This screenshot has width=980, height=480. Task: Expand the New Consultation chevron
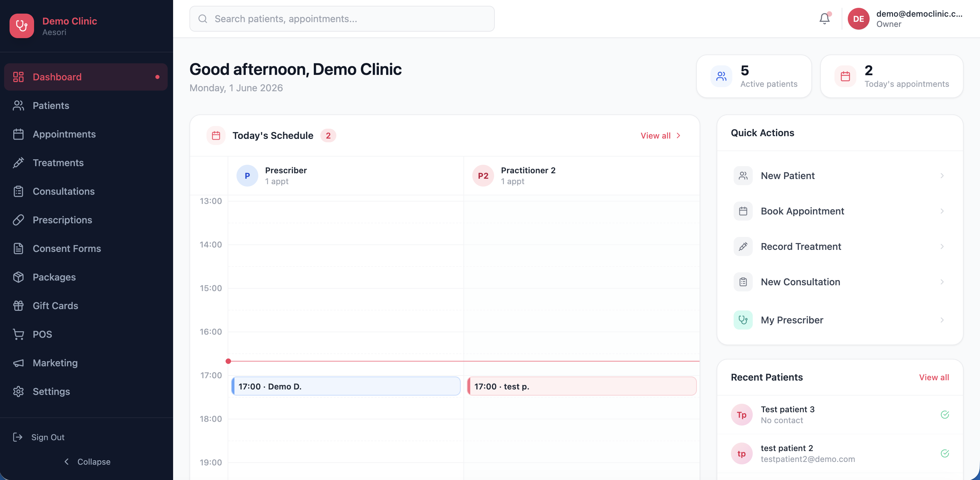pyautogui.click(x=942, y=282)
